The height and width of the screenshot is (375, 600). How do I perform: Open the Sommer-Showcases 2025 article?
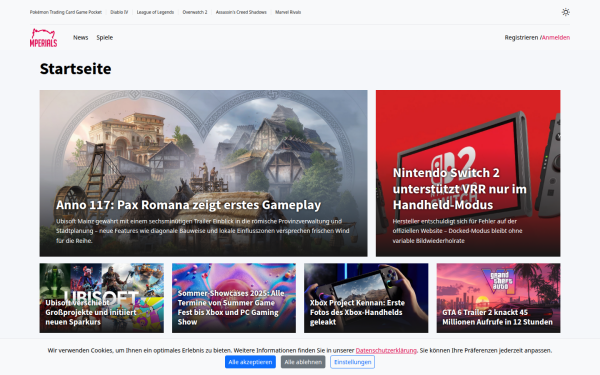point(234,298)
